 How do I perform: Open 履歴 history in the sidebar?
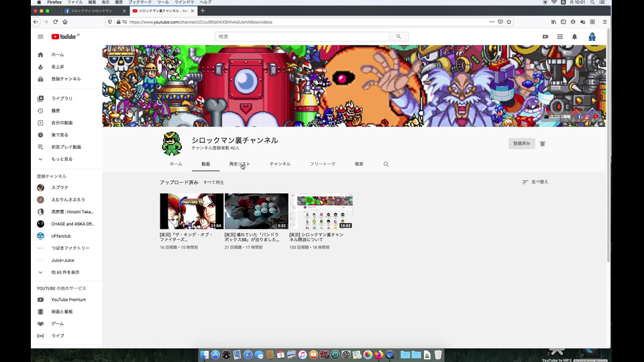[x=66, y=111]
